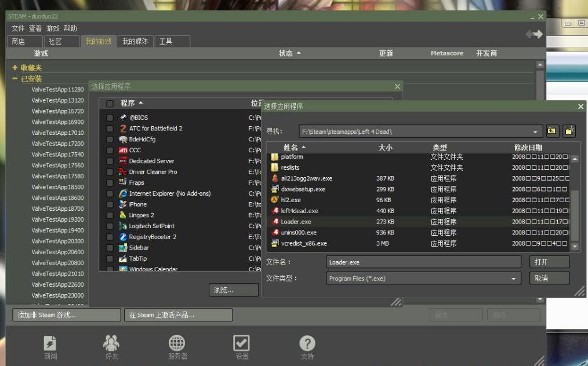Check the iPhone entry checkbox

[109, 204]
